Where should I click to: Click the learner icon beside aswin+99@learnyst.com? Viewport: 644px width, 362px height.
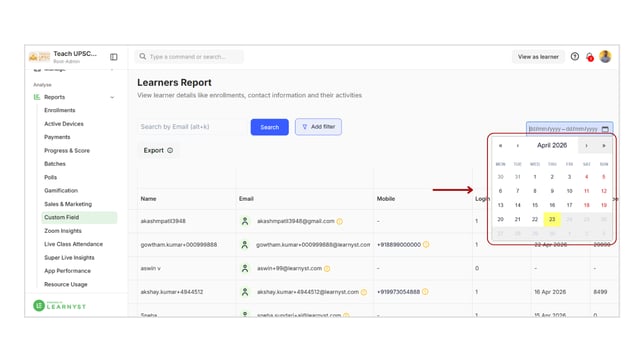pyautogui.click(x=245, y=268)
